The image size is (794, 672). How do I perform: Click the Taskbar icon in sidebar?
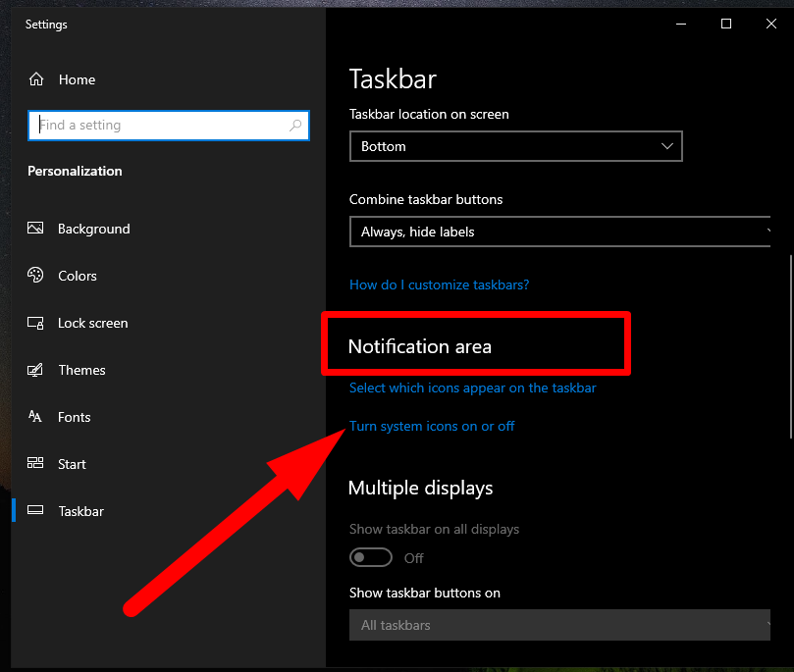coord(35,510)
